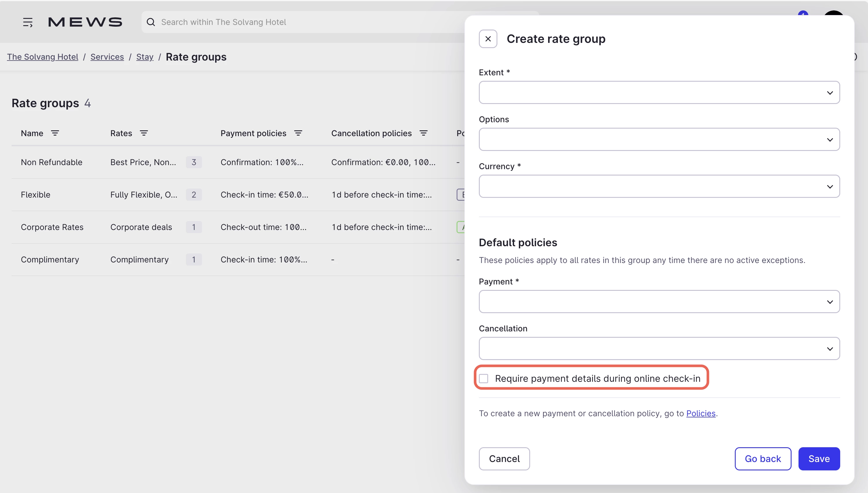Click the MEWS logo

click(x=85, y=22)
